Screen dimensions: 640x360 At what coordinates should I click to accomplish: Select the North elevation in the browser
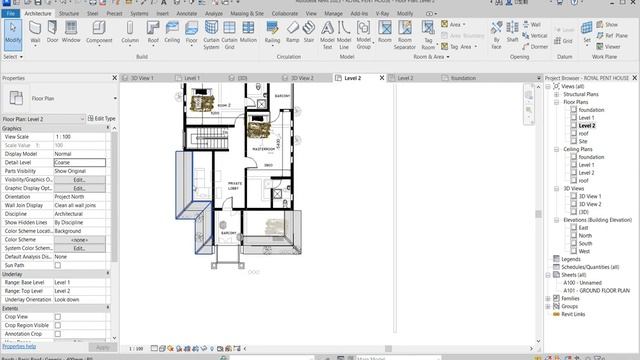(585, 236)
